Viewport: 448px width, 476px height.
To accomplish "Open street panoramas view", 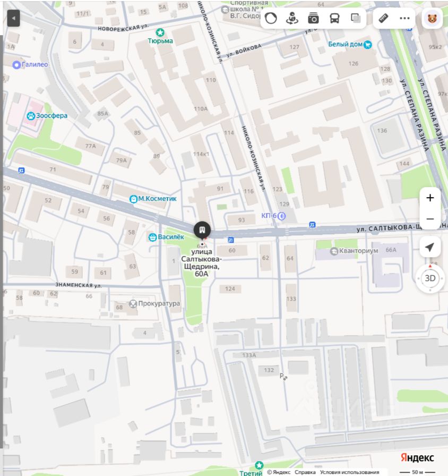I will click(292, 18).
